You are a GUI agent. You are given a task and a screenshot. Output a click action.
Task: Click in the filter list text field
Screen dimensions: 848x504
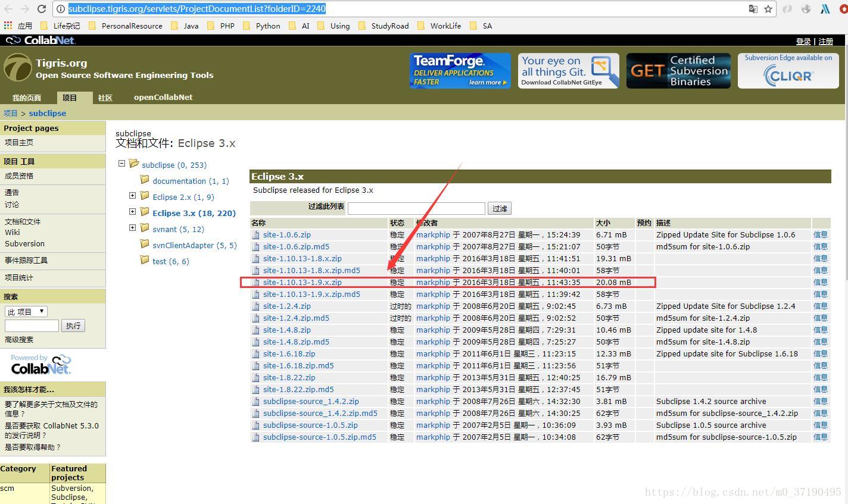pyautogui.click(x=416, y=208)
